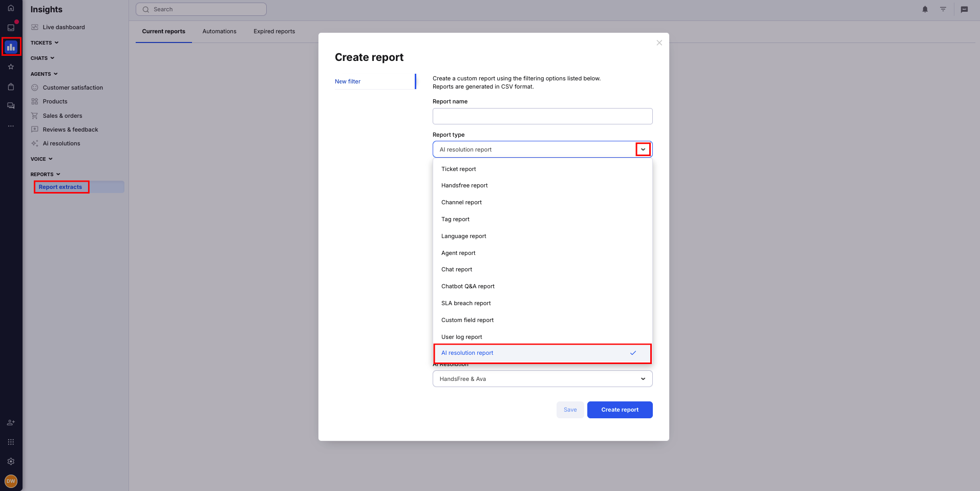This screenshot has height=491, width=980.
Task: Click the Create report button
Action: (620, 410)
